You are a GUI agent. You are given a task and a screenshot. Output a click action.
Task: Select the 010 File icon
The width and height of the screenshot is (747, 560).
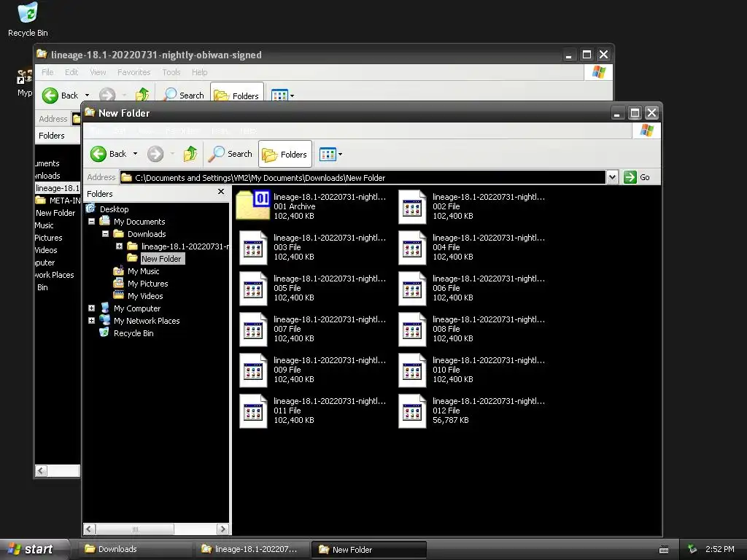point(412,370)
